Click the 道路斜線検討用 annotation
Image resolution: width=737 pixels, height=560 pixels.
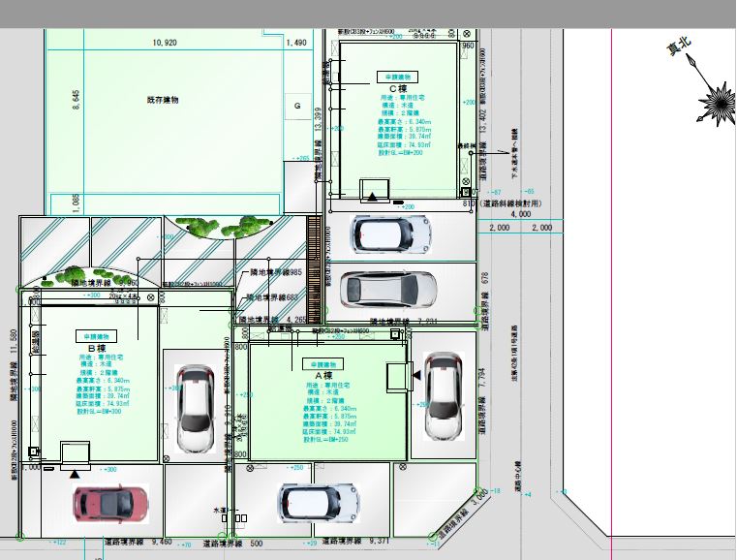click(511, 203)
